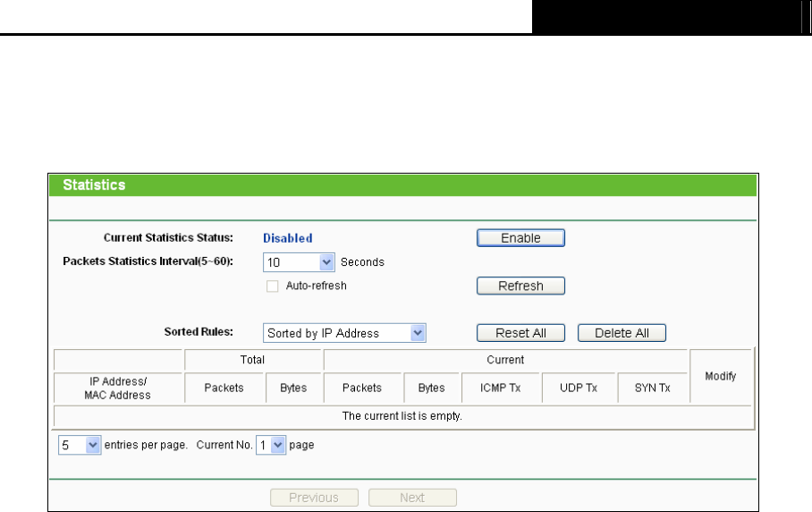
Task: Click the Bytes header under Total
Action: (293, 388)
